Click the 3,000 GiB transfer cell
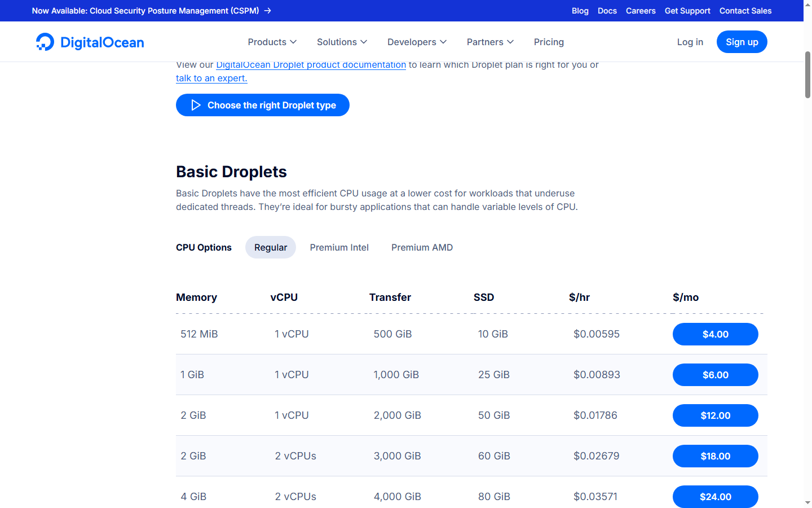 [398, 456]
